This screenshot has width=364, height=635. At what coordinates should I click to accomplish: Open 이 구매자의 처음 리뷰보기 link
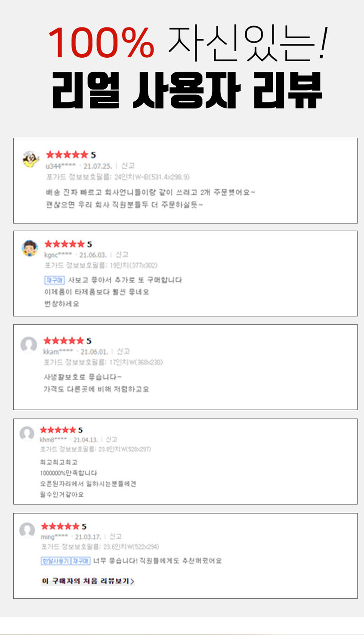[x=88, y=581]
